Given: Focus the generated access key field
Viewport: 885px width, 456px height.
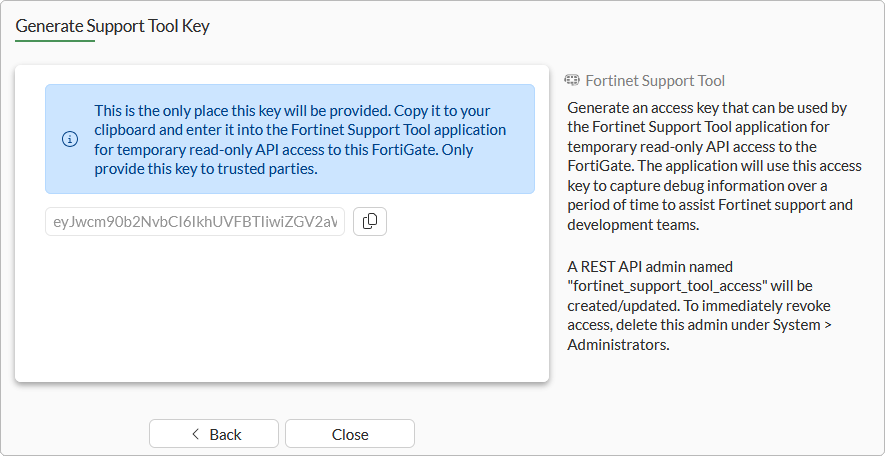Looking at the screenshot, I should pyautogui.click(x=195, y=221).
